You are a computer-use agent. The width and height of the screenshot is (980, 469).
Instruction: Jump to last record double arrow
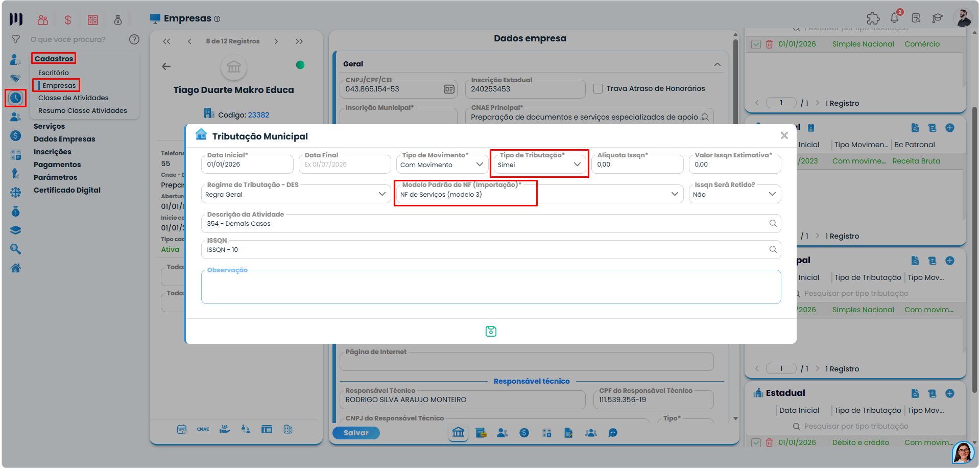tap(299, 41)
